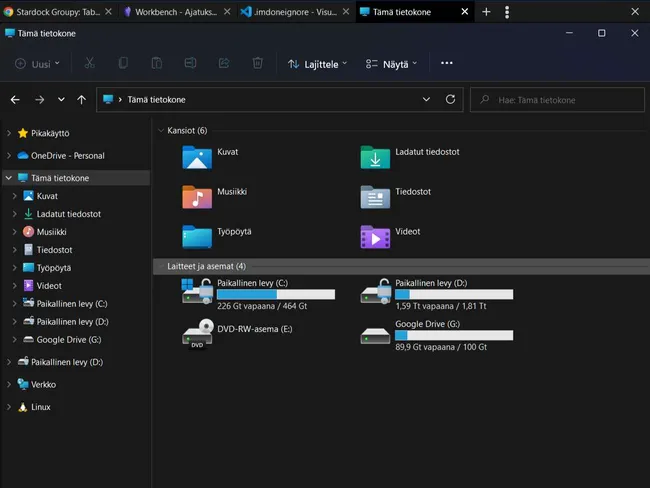The width and height of the screenshot is (650, 488).
Task: Click the D: drive usage bar
Action: click(x=454, y=294)
